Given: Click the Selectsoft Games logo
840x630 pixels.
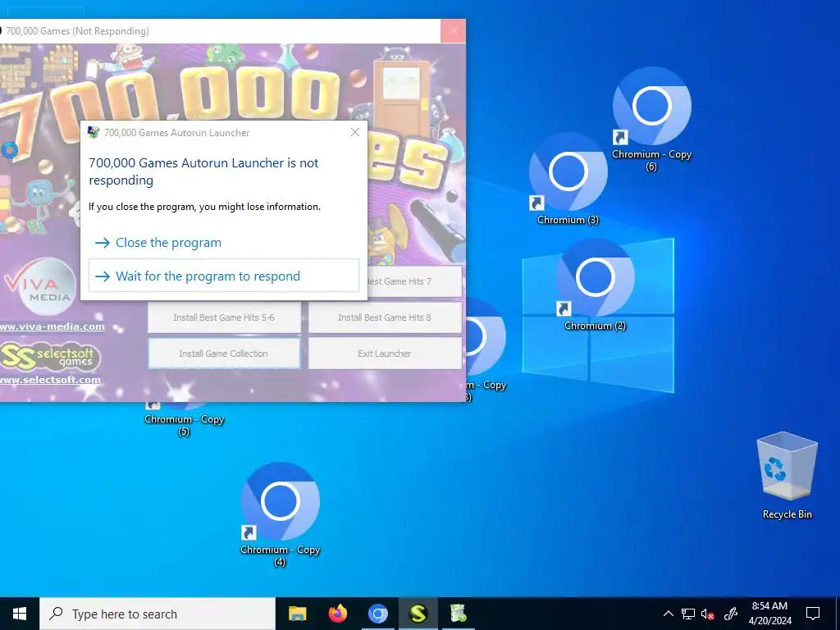Looking at the screenshot, I should pos(50,356).
